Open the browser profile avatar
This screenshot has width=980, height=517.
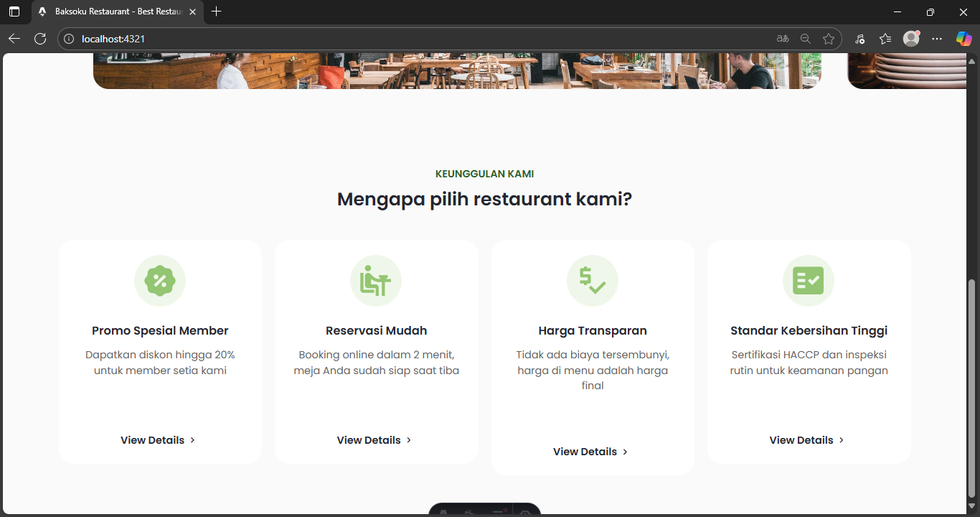coord(911,39)
